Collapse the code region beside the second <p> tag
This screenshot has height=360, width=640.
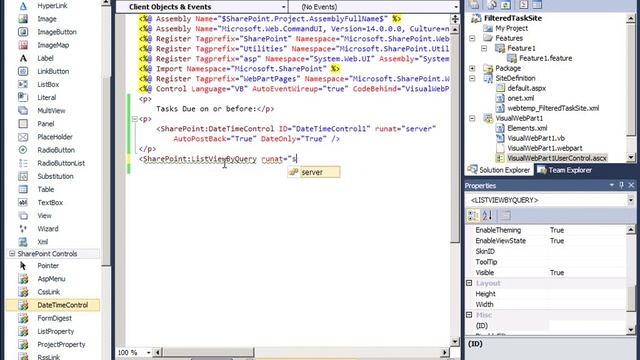pos(134,119)
